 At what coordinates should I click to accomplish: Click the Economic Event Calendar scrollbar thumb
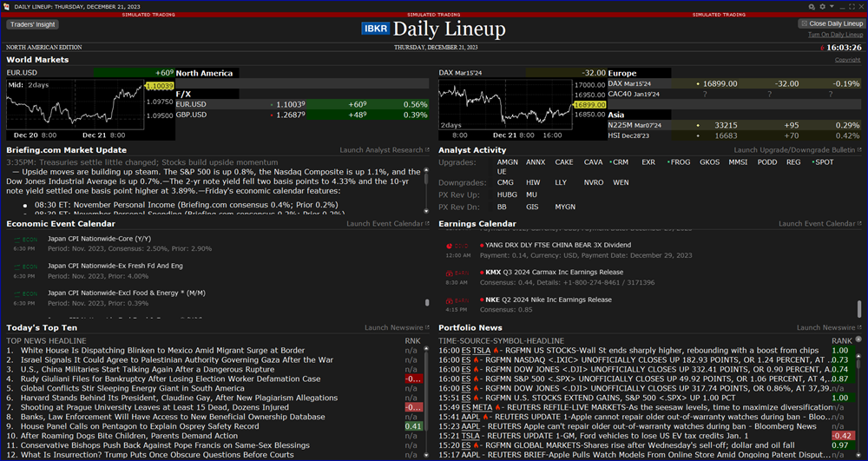click(427, 302)
